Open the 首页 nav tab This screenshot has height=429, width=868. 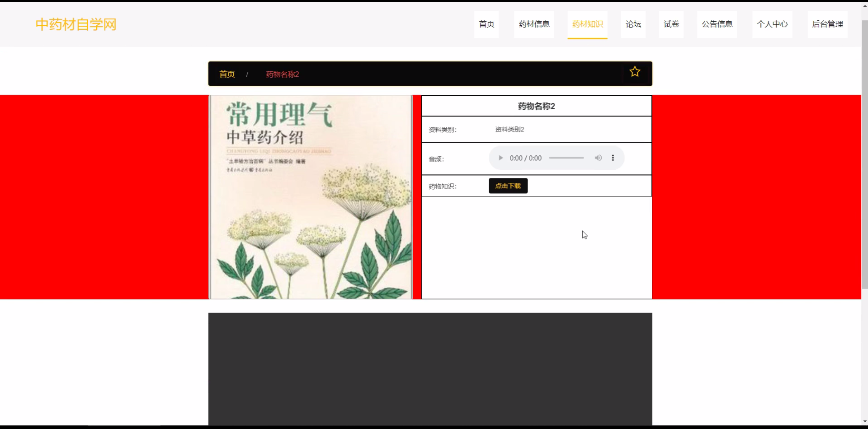(486, 24)
